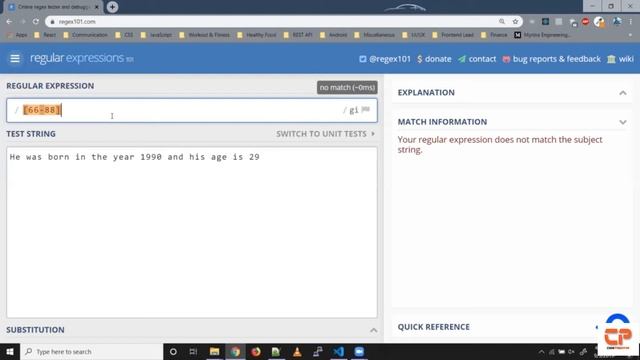Open the Workout & Fitness bookmark folder

[x=204, y=35]
